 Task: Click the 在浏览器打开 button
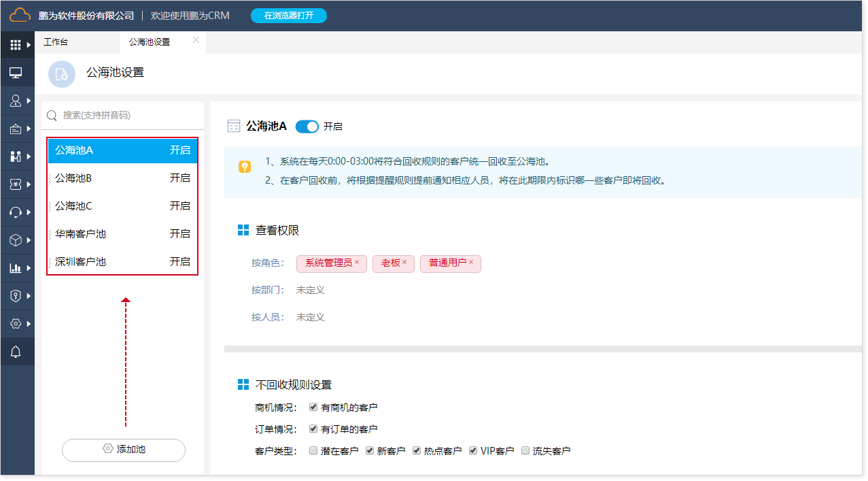289,16
